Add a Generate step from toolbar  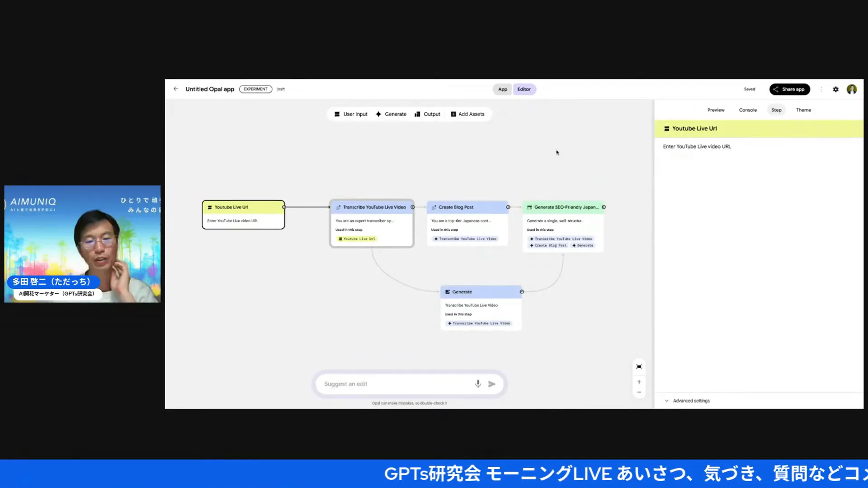coord(391,114)
